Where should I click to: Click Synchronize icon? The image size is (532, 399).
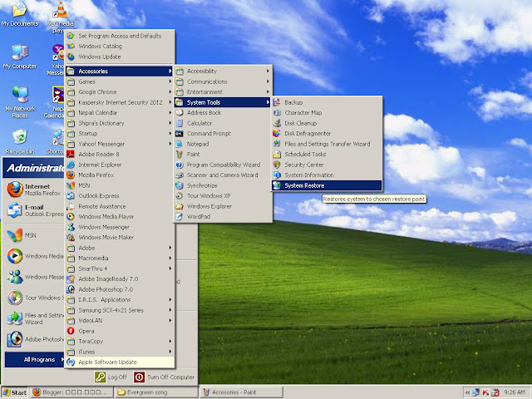[x=180, y=185]
